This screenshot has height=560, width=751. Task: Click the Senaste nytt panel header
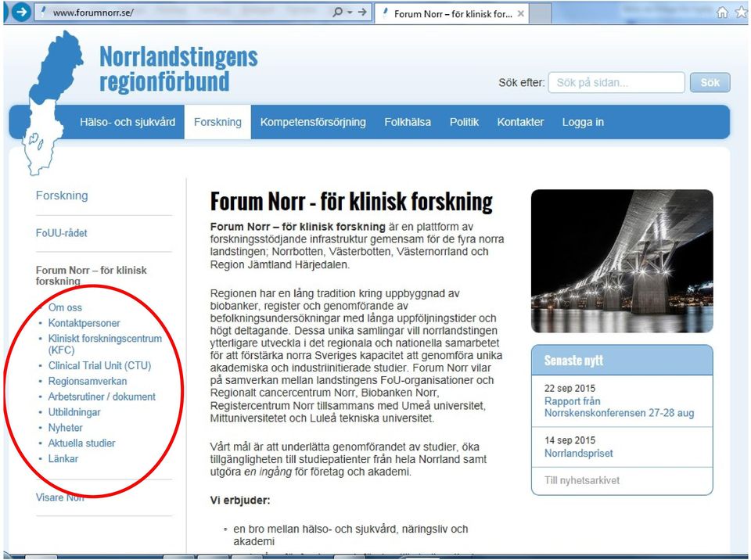(622, 361)
